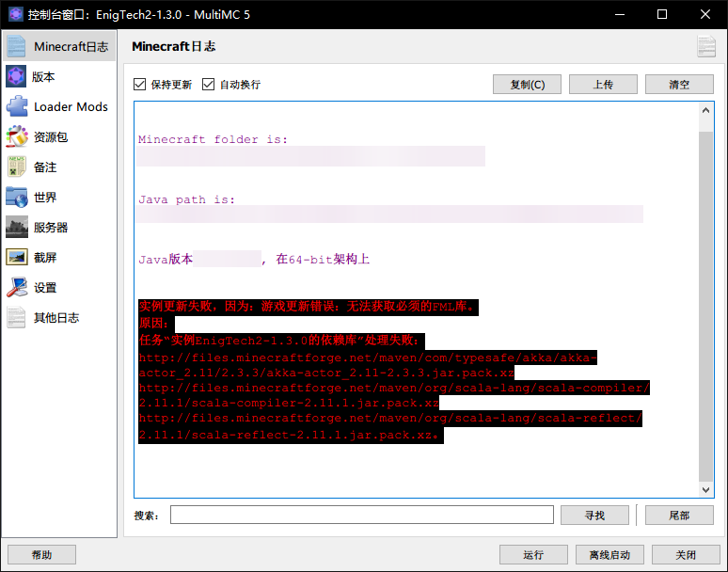
Task: Click the 上传 upload button
Action: 603,85
